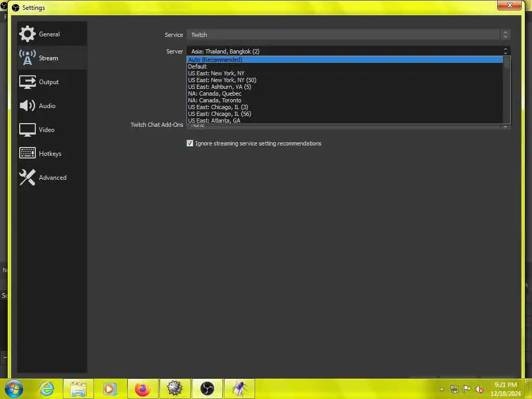Click the Audio speaker icon
The height and width of the screenshot is (399, 532).
[28, 106]
